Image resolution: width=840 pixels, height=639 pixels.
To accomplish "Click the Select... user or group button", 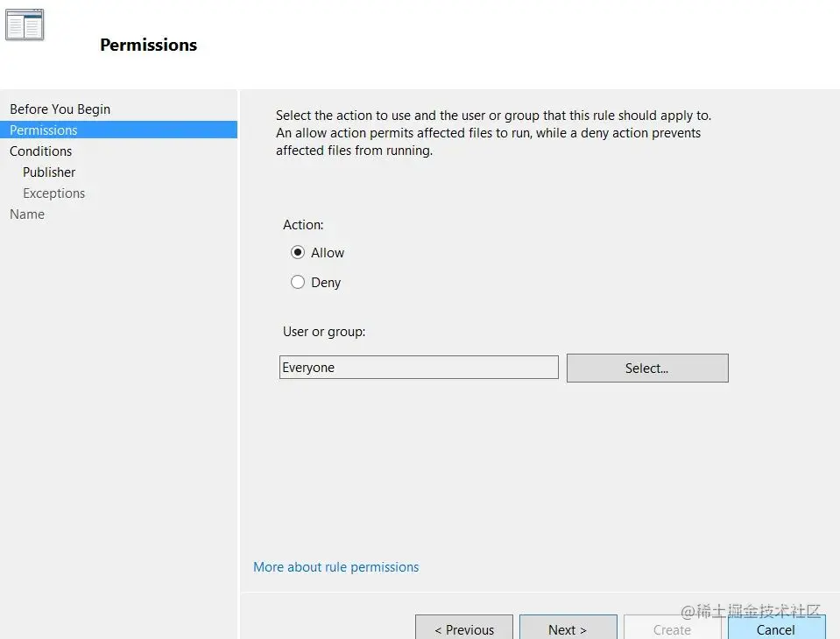I will 647,369.
